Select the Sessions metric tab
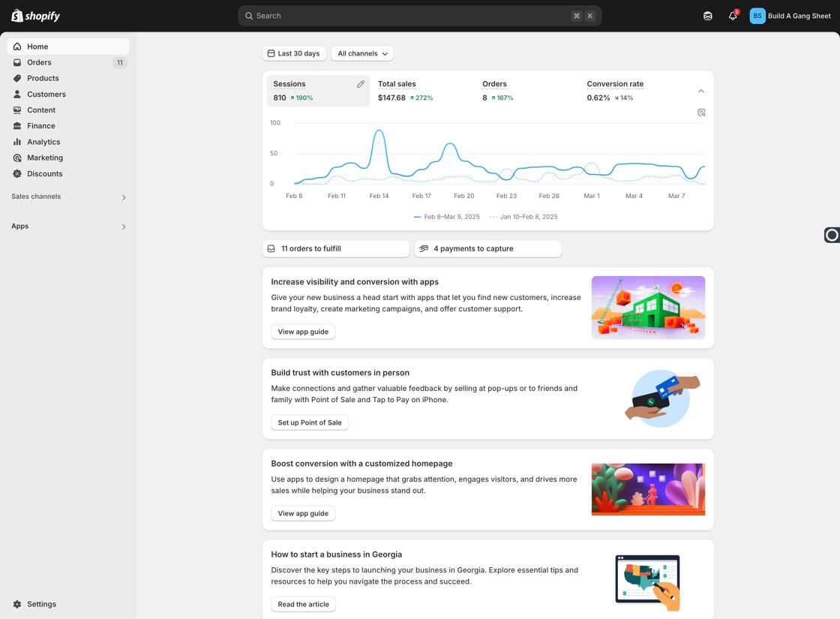This screenshot has width=840, height=619. (318, 91)
